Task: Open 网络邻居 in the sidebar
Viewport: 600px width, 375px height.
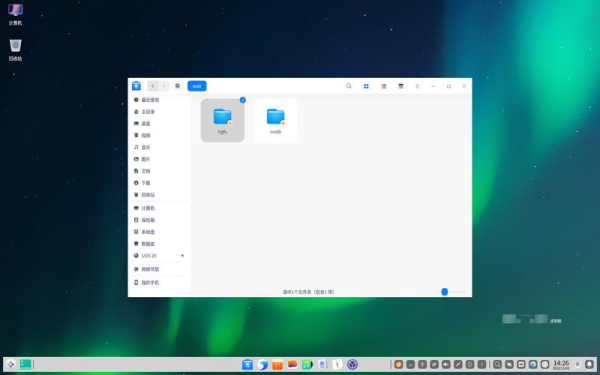Action: pyautogui.click(x=160, y=269)
